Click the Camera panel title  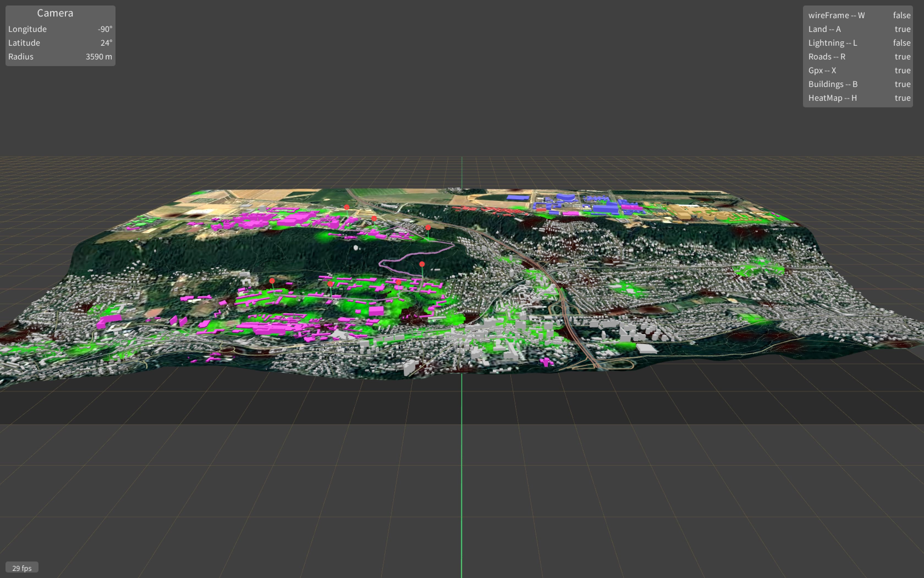tap(55, 13)
